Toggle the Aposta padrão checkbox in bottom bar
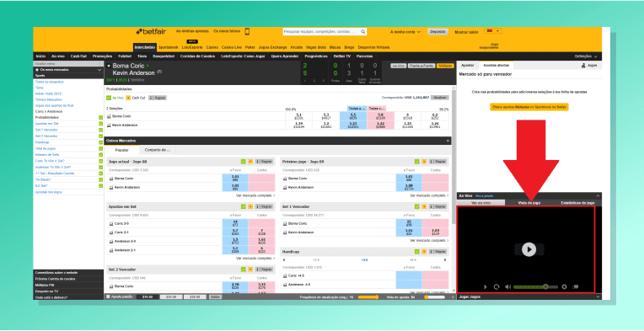Viewport: 644px width, 331px height. (109, 296)
